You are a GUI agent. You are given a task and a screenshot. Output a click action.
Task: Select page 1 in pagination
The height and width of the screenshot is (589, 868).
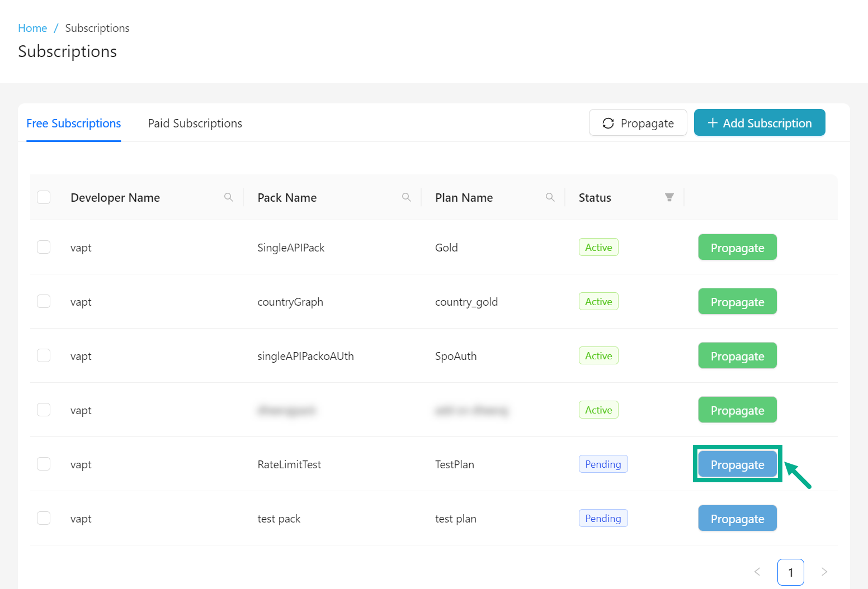click(x=790, y=572)
